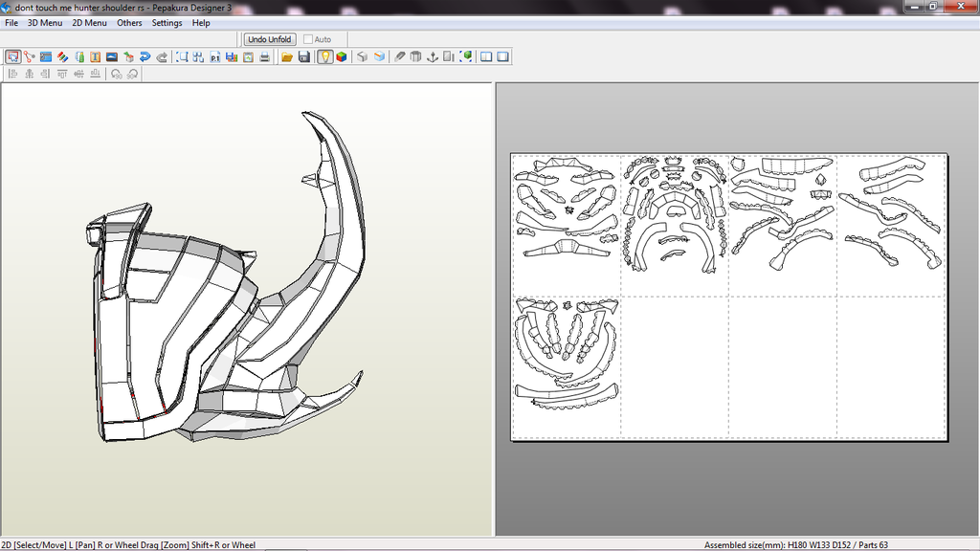Click the gray Redo arrow
This screenshot has width=980, height=551.
click(x=161, y=56)
